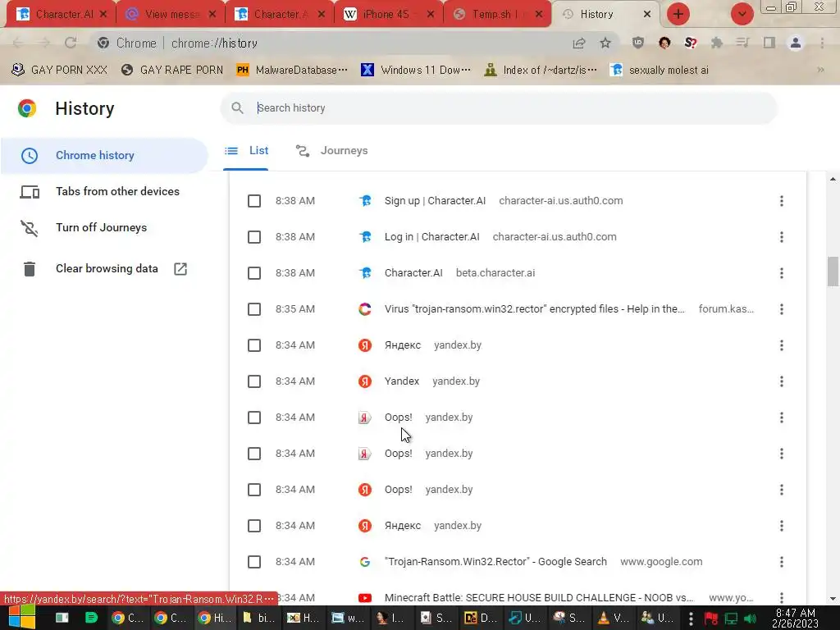840x630 pixels.
Task: Open more actions for Kaspersky forum virus entry
Action: click(782, 309)
